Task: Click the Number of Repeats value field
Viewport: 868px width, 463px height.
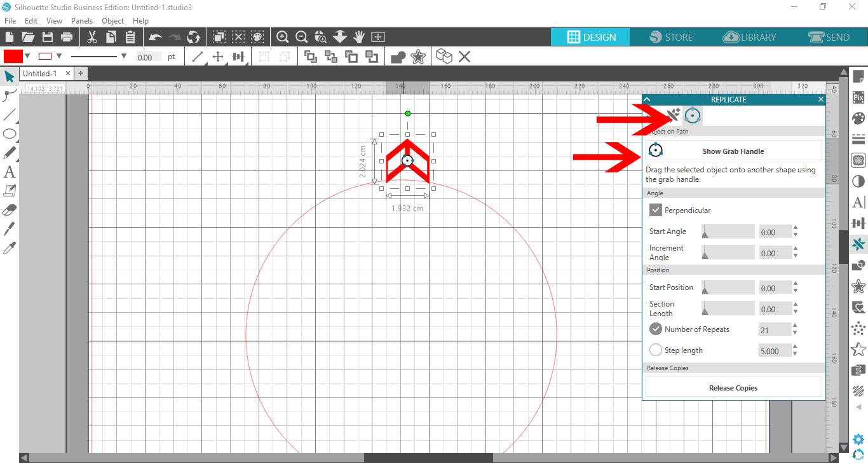Action: pyautogui.click(x=775, y=329)
